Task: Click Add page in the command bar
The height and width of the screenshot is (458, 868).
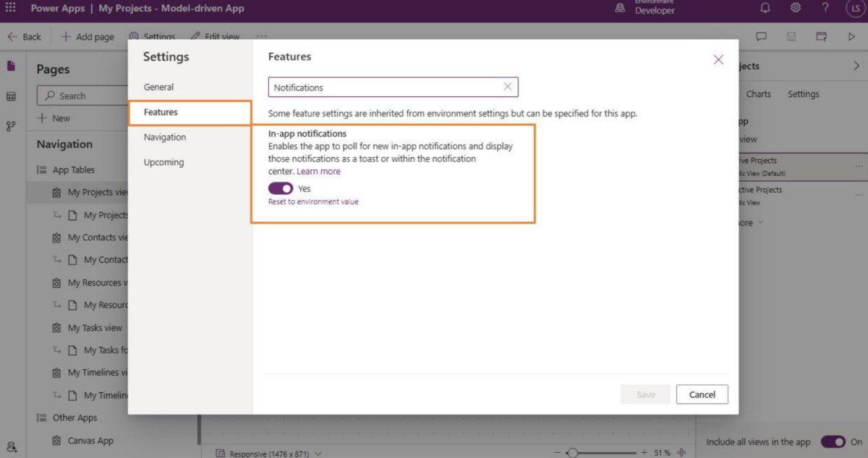Action: 88,36
